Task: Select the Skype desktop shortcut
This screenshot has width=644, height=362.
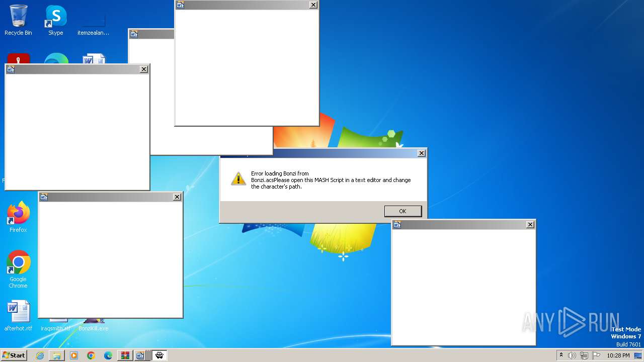Action: point(55,20)
